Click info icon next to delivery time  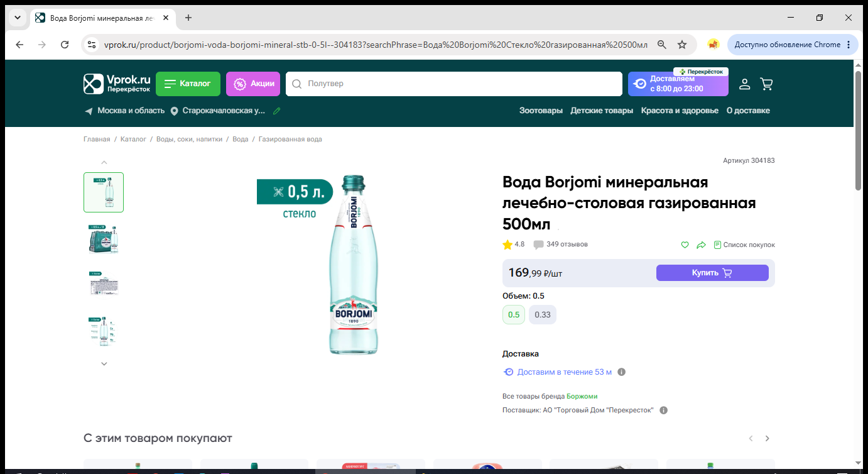point(622,372)
